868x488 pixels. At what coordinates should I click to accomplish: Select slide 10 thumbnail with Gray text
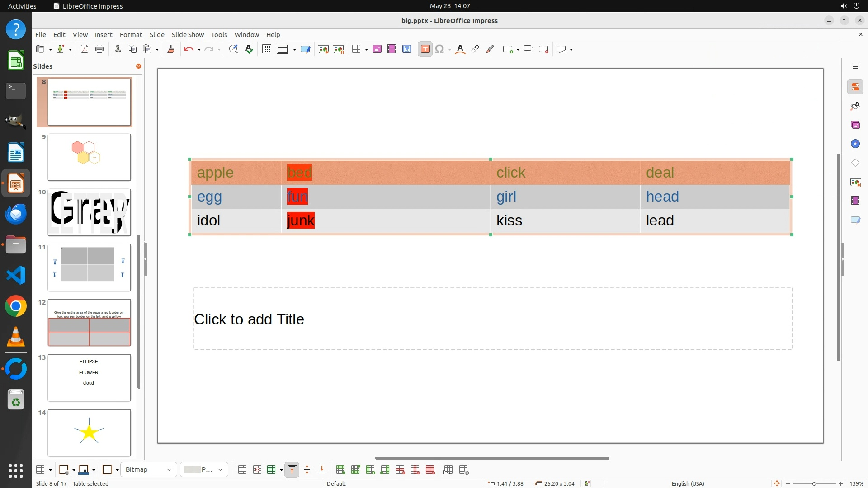[x=89, y=212]
